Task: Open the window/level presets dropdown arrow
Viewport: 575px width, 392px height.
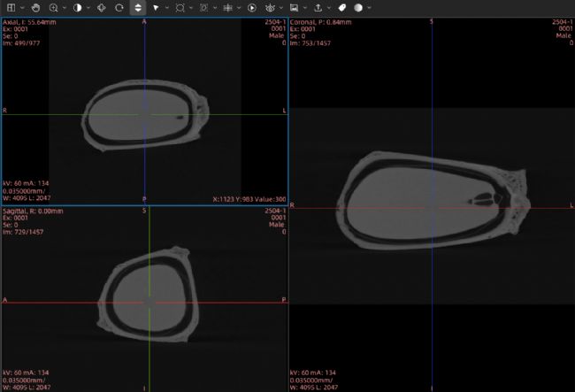Action: 88,7
